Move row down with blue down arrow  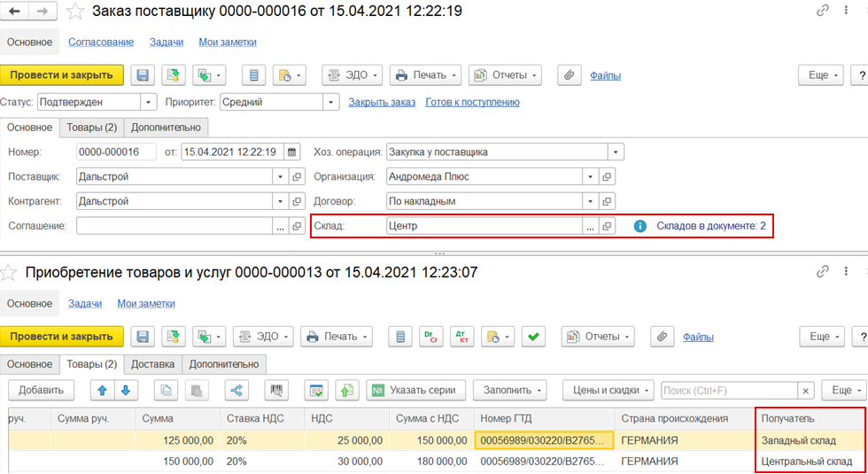pyautogui.click(x=126, y=391)
